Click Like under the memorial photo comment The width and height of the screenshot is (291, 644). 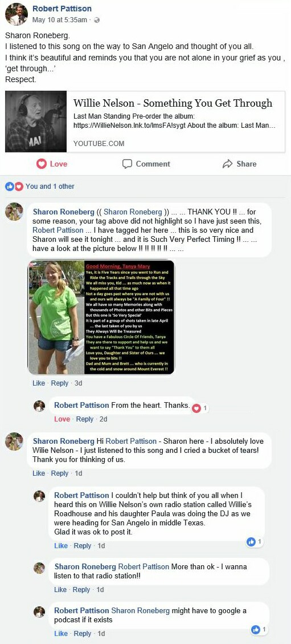pos(39,383)
